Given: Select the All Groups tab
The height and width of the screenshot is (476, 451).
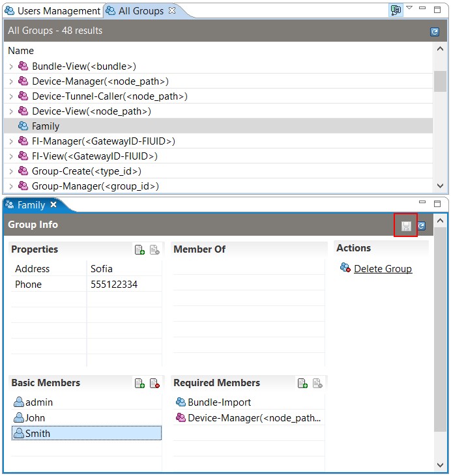Looking at the screenshot, I should (x=141, y=11).
